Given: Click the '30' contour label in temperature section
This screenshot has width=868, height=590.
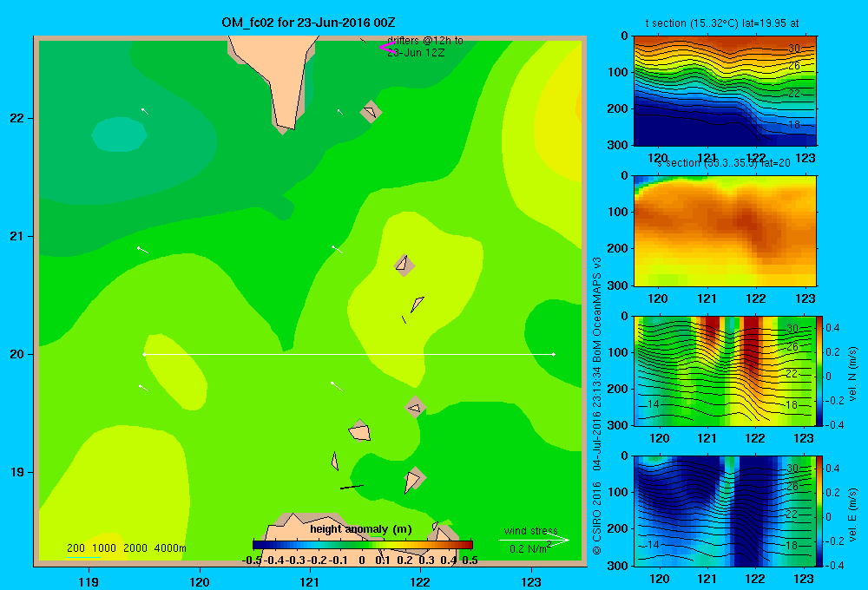Looking at the screenshot, I should pos(794,49).
